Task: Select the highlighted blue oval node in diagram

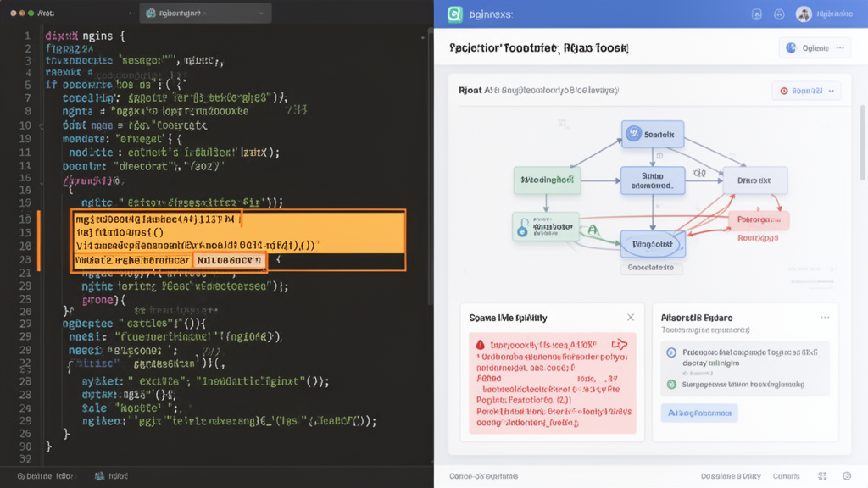Action: click(x=652, y=244)
